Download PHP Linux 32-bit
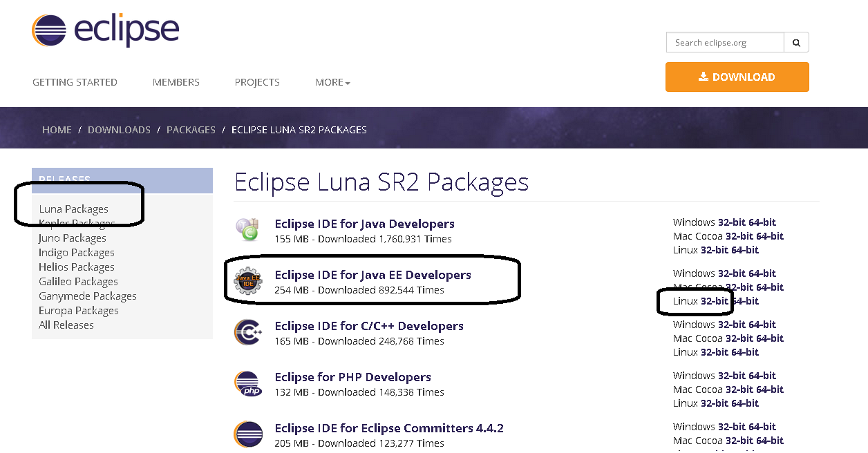 tap(715, 403)
